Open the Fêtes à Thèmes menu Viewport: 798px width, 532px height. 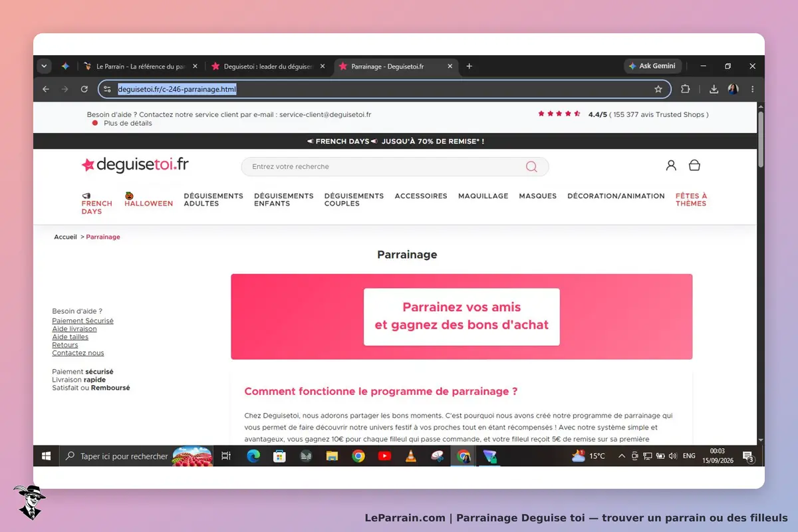pos(691,199)
